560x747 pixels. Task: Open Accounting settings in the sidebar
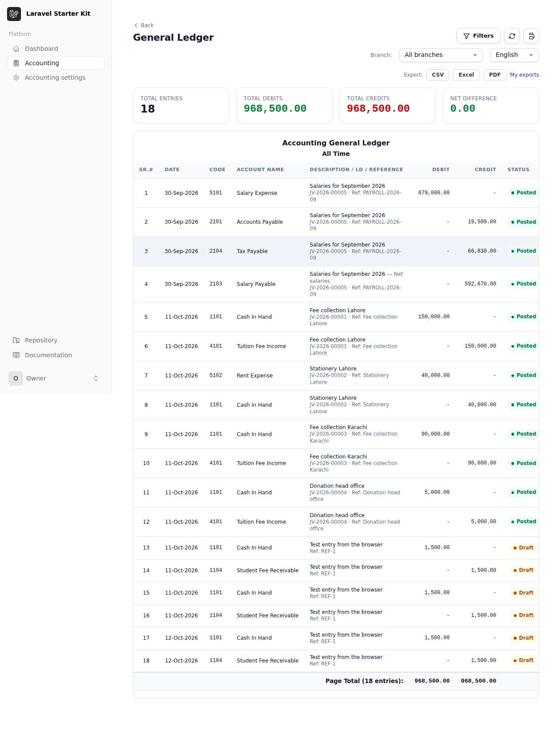pyautogui.click(x=56, y=78)
